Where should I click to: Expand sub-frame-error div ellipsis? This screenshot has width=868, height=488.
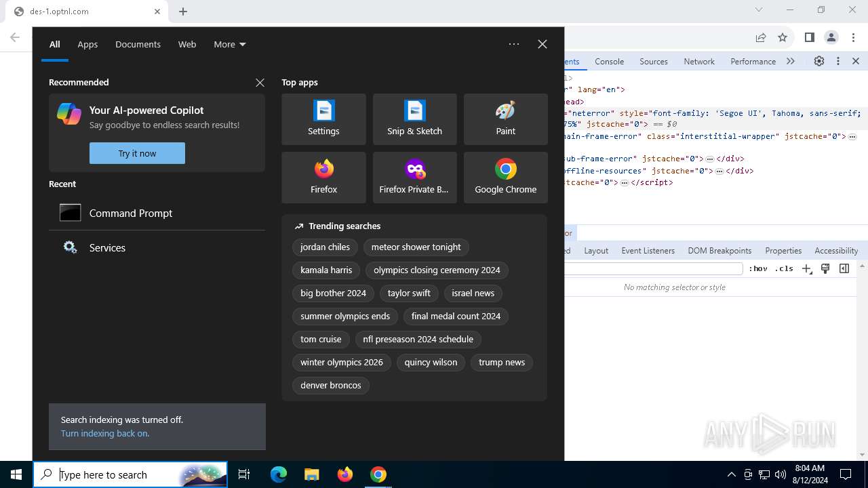tap(710, 159)
